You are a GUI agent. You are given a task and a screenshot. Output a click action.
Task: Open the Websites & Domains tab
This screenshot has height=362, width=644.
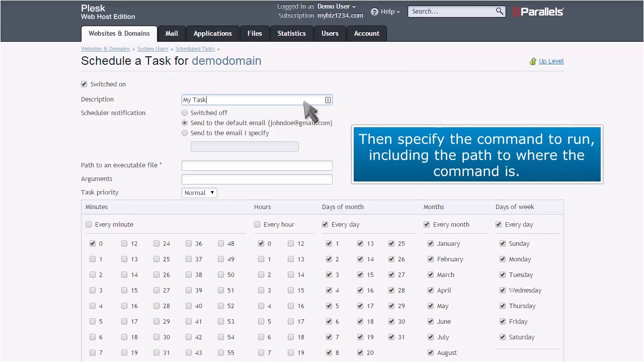coord(119,34)
